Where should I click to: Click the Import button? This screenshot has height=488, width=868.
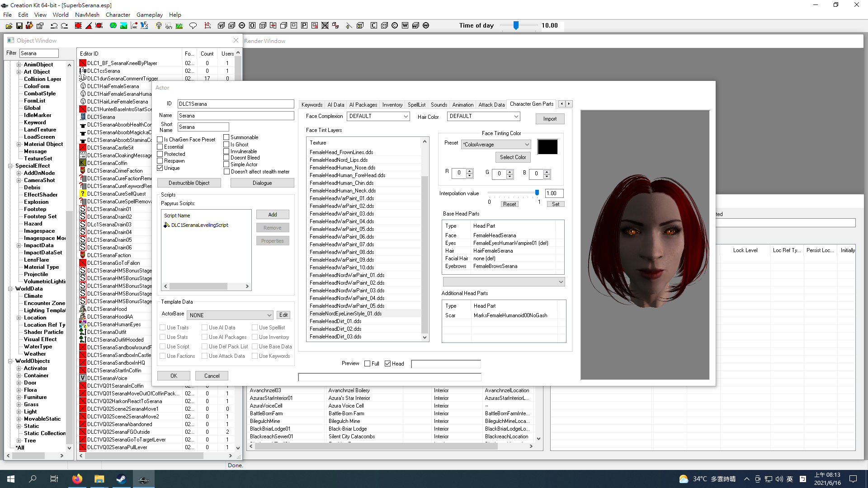(x=550, y=119)
